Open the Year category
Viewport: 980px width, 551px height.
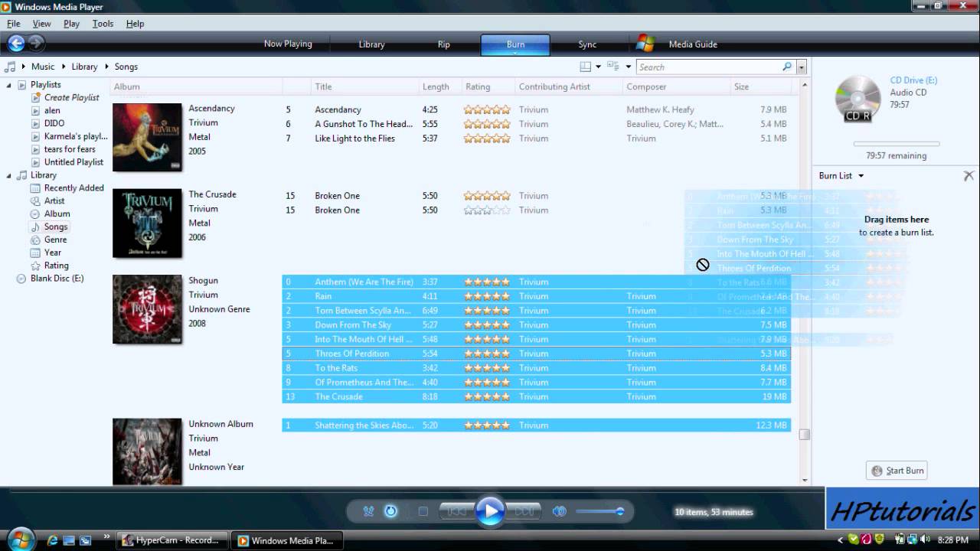click(53, 253)
